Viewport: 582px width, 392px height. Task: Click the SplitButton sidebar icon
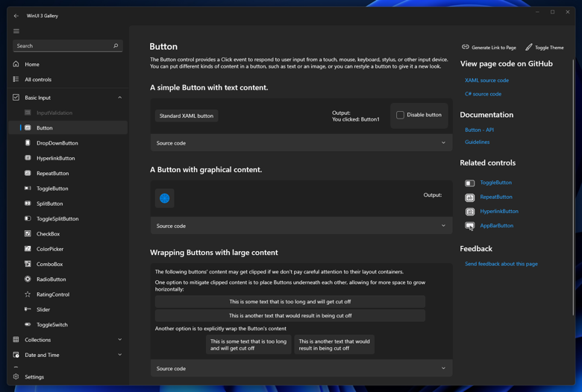28,203
